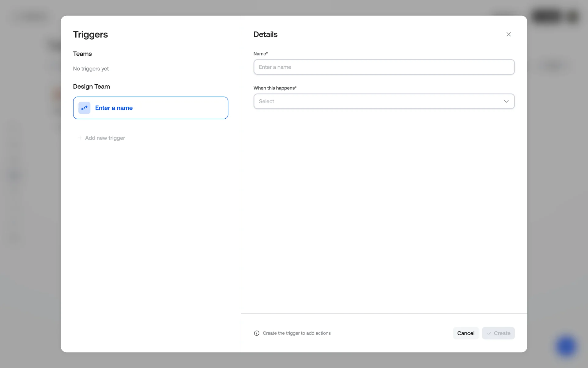Click the Details panel heading
This screenshot has width=588, height=368.
click(265, 34)
